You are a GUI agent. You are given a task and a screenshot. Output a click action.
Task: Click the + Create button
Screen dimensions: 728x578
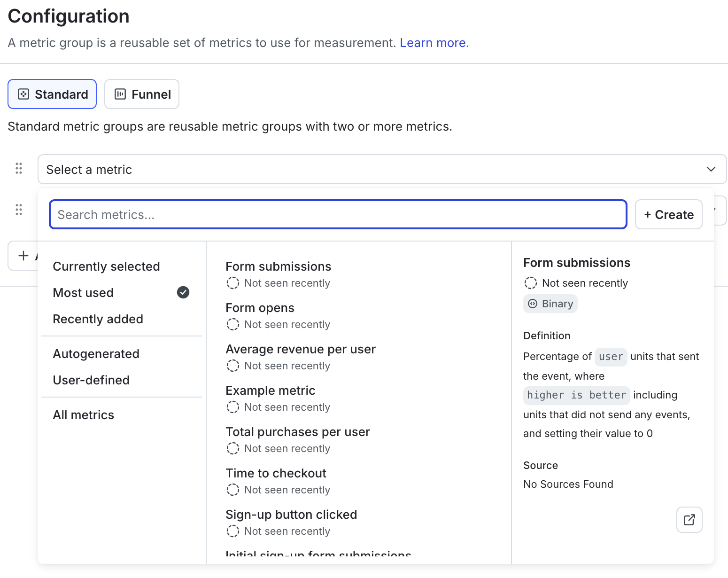(x=668, y=214)
